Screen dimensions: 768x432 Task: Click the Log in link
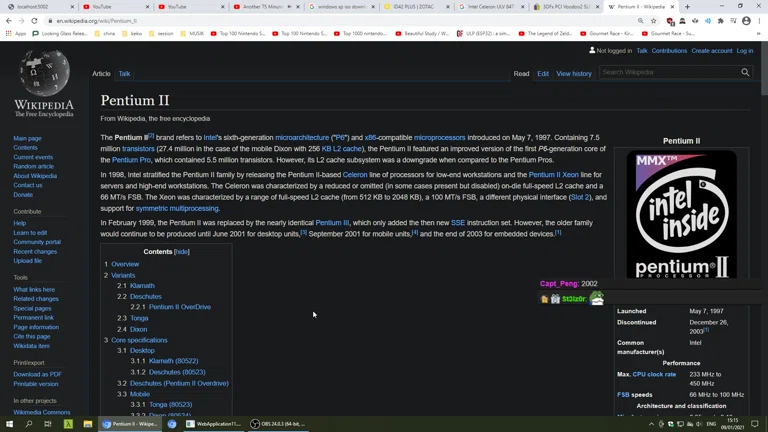(744, 51)
